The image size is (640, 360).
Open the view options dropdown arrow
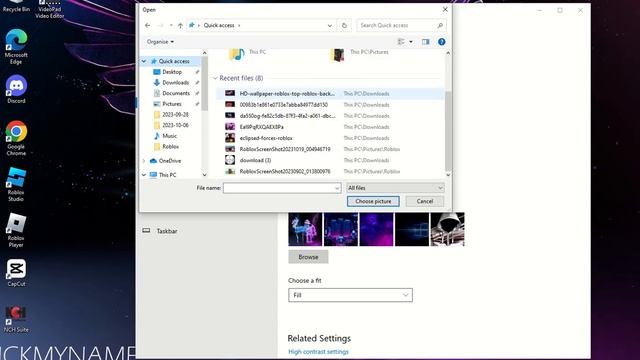[411, 42]
